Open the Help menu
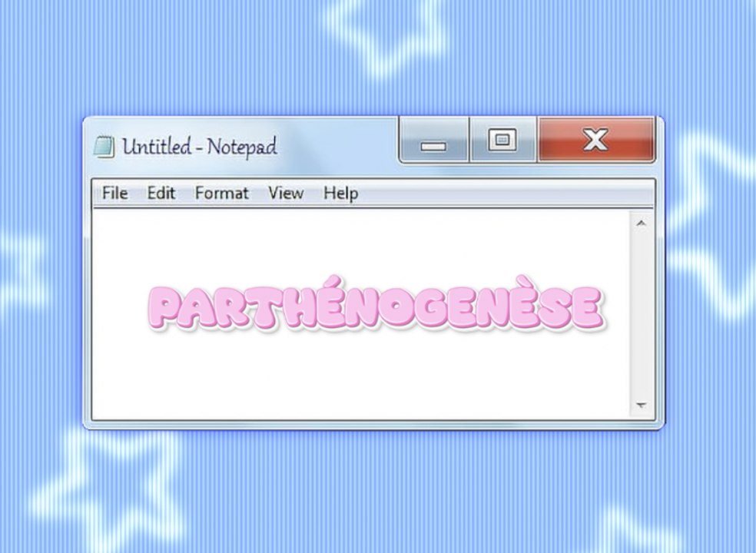Screen dimensions: 756x553 340,194
